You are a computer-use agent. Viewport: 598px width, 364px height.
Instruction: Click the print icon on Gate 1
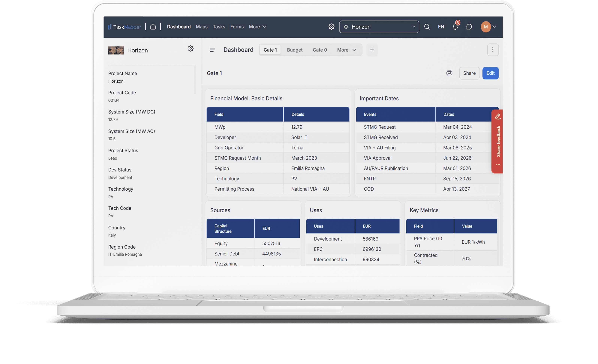click(x=449, y=73)
